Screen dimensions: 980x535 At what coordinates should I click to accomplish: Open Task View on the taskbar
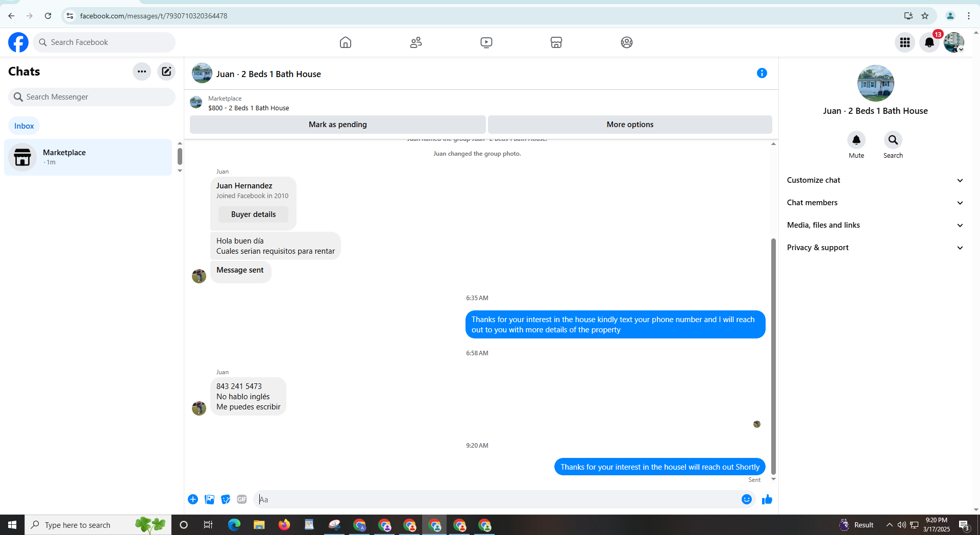[208, 525]
